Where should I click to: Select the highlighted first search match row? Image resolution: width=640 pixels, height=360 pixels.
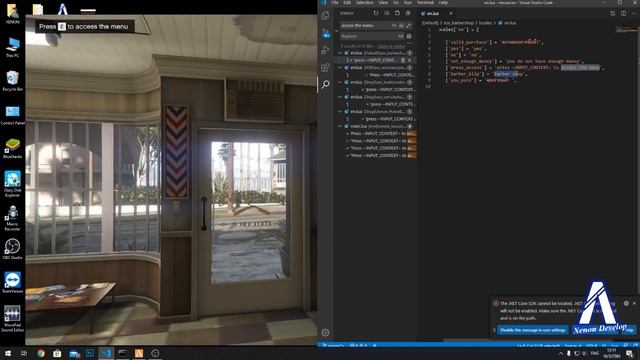[374, 60]
